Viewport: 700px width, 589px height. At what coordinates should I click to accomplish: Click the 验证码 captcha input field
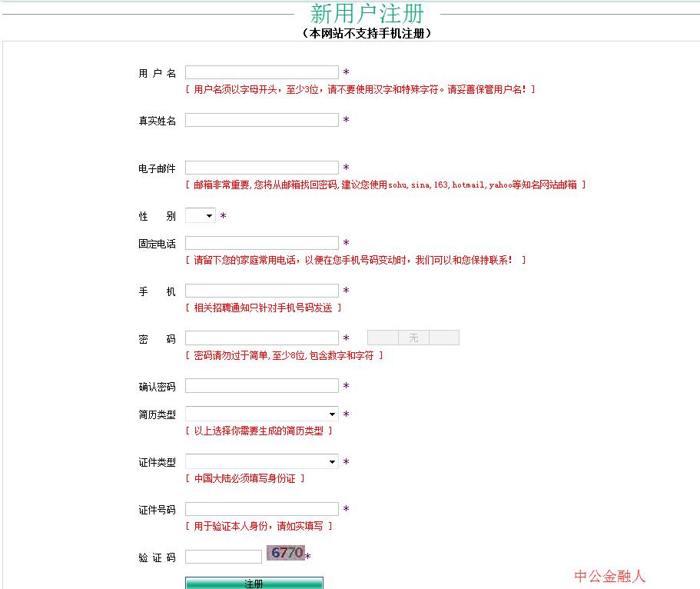[x=223, y=557]
